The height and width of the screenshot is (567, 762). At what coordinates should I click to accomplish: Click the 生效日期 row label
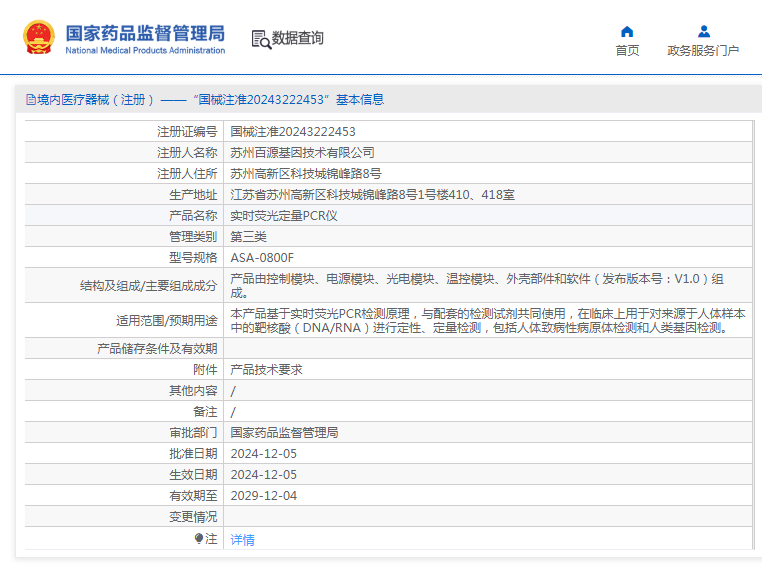193,475
